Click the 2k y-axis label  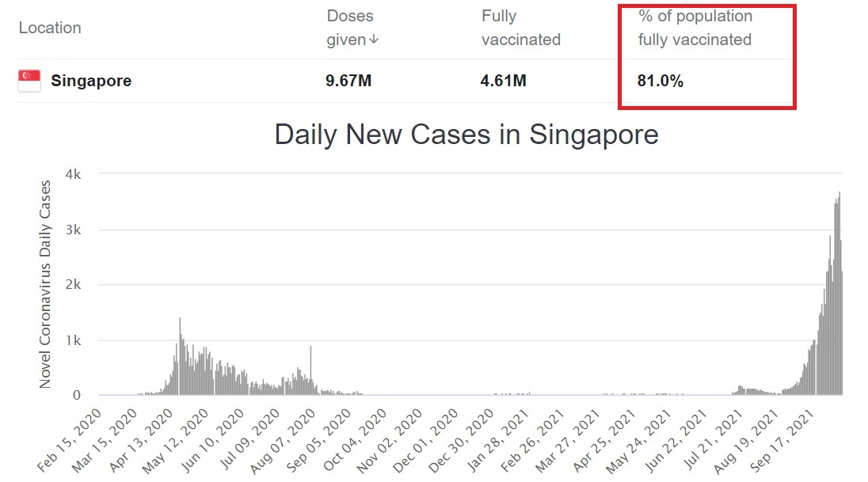(73, 284)
